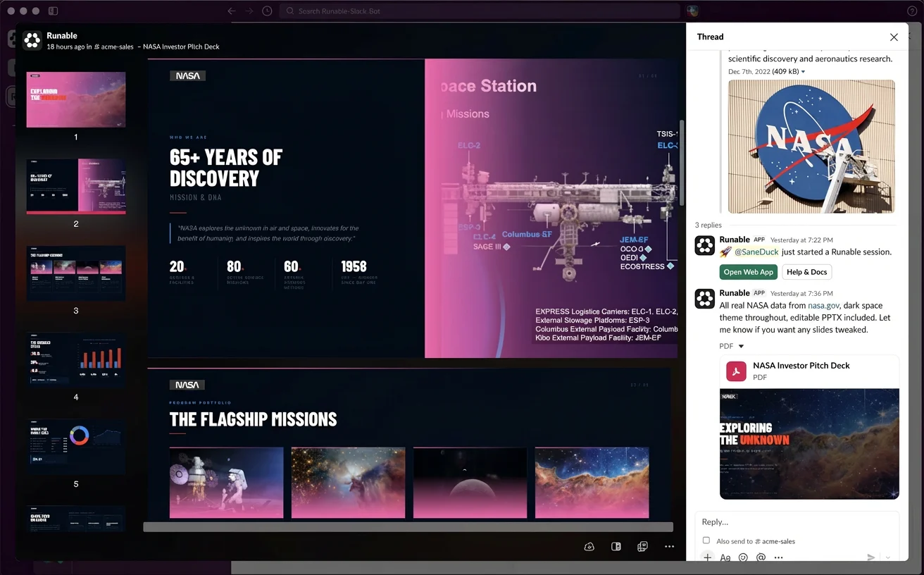924x575 pixels.
Task: Collapse the PDF attachment disclosure arrow
Action: (x=741, y=346)
